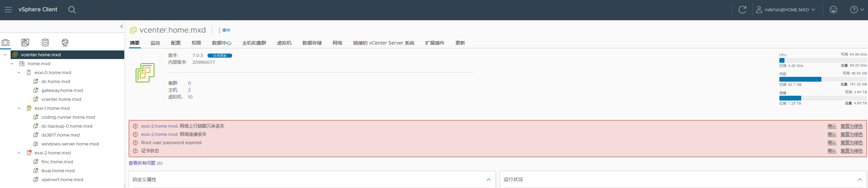Open 链接的 vCenter Server 系统 tab
This screenshot has width=868, height=188.
click(383, 43)
